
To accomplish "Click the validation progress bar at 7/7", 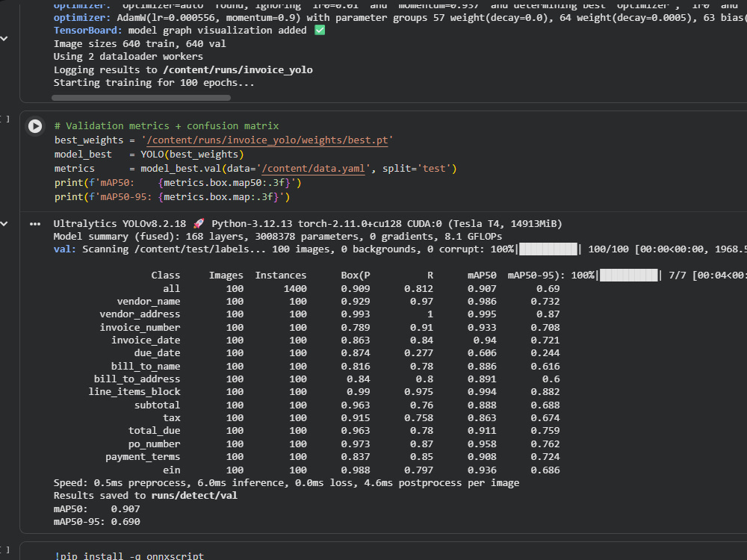I will [629, 276].
